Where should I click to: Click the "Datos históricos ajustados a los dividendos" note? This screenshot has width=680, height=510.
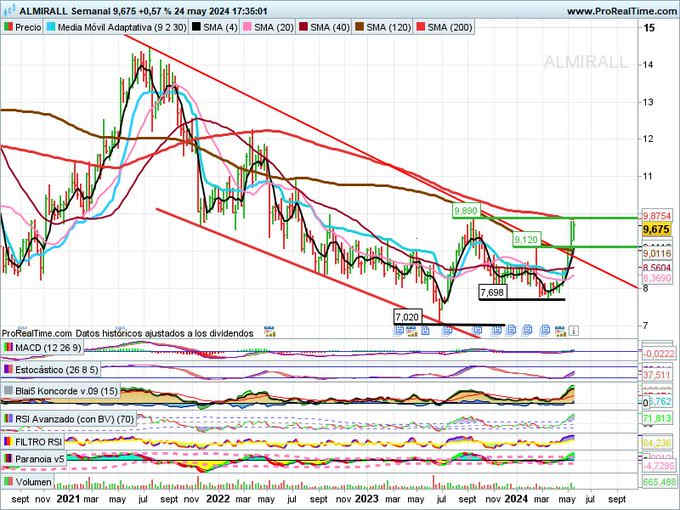click(x=164, y=333)
